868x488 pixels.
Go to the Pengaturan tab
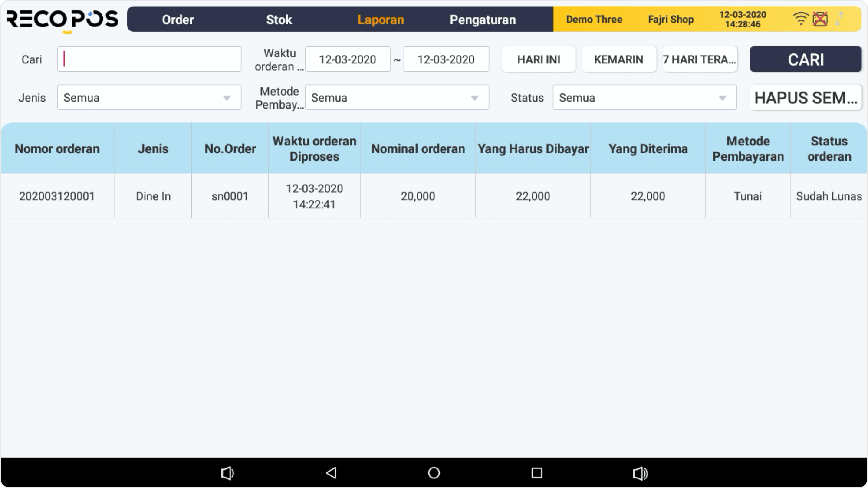(483, 20)
